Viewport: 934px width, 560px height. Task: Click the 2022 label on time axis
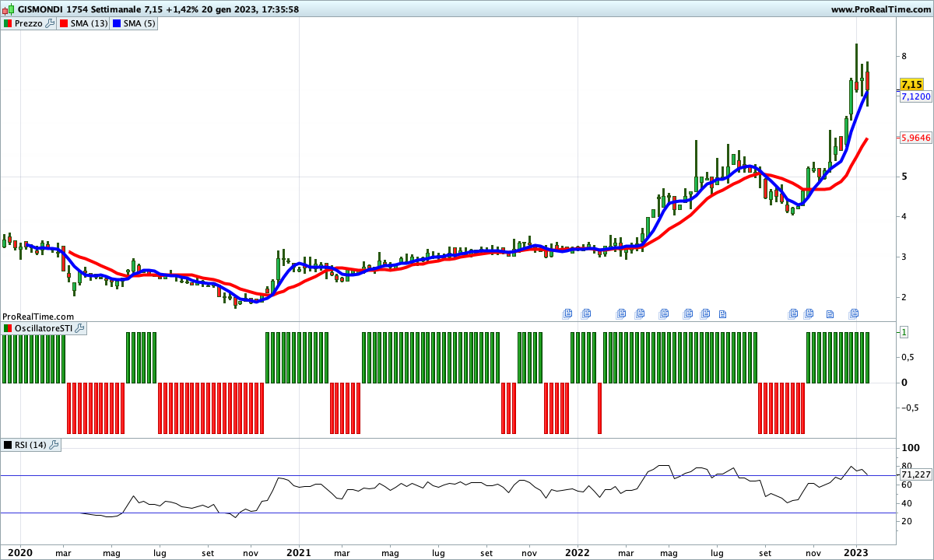(x=578, y=553)
